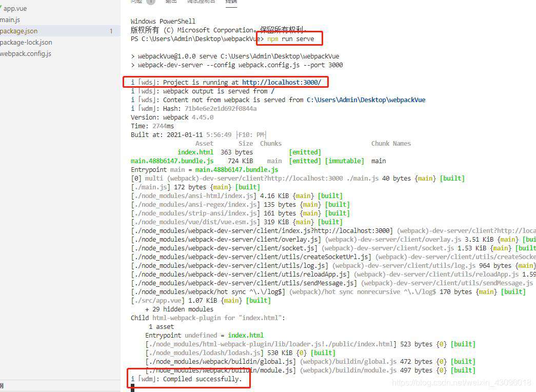Viewport: 536px width, 392px height.
Task: Click the utils/log.js module line
Action: pos(333,265)
